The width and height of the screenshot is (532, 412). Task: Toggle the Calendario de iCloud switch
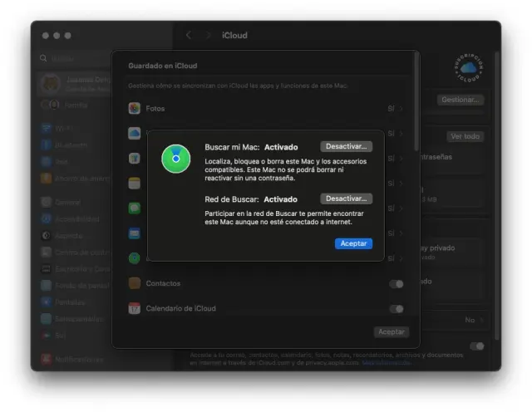[397, 309]
